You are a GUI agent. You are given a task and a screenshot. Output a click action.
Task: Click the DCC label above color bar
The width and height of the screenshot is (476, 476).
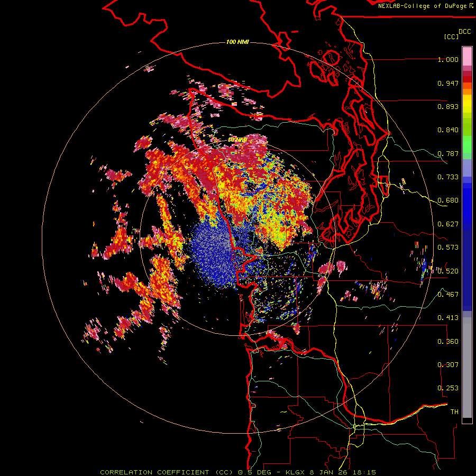pyautogui.click(x=465, y=32)
